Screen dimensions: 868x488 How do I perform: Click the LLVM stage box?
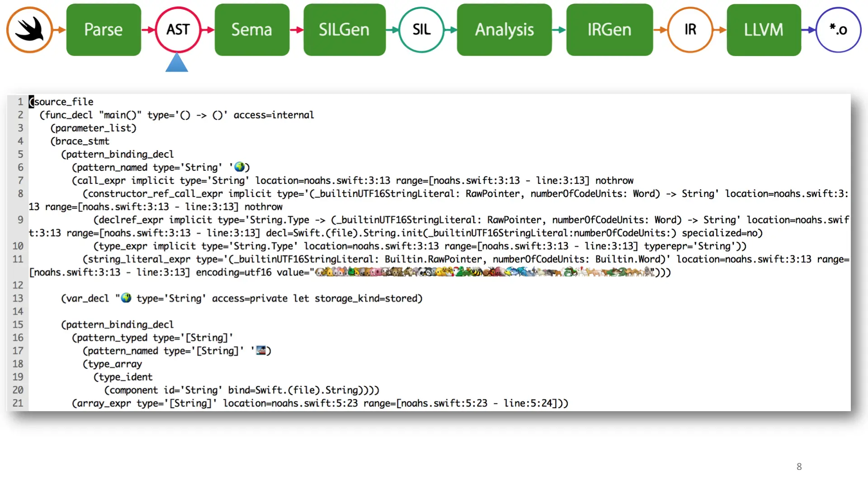(x=764, y=30)
